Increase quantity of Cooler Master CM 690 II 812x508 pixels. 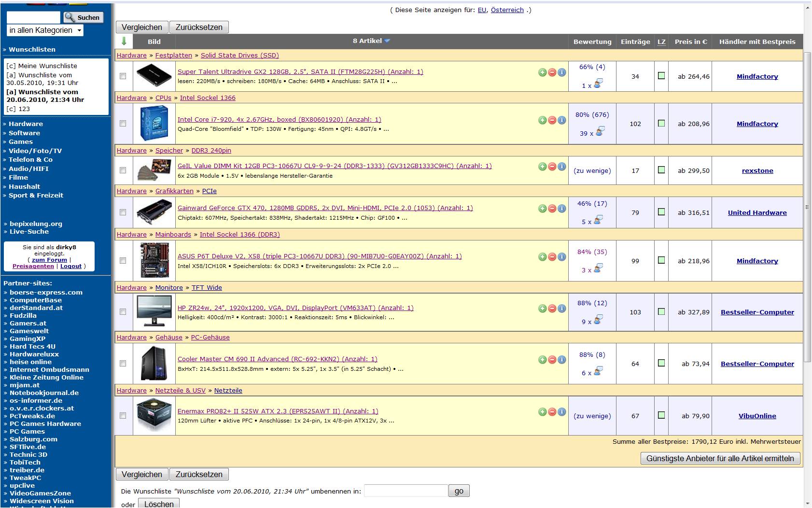click(x=543, y=360)
